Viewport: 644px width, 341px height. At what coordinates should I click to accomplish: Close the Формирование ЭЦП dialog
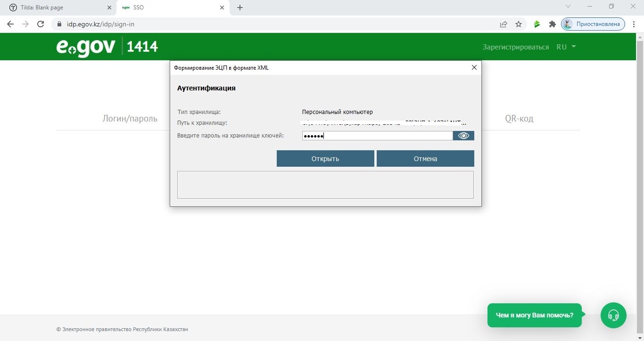pos(474,67)
